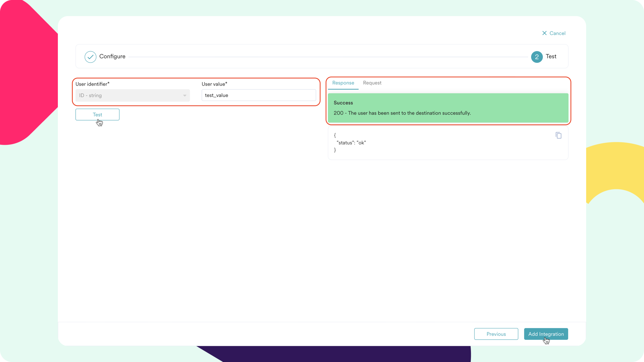Select the Response tab
Image resolution: width=644 pixels, height=362 pixels.
click(343, 83)
